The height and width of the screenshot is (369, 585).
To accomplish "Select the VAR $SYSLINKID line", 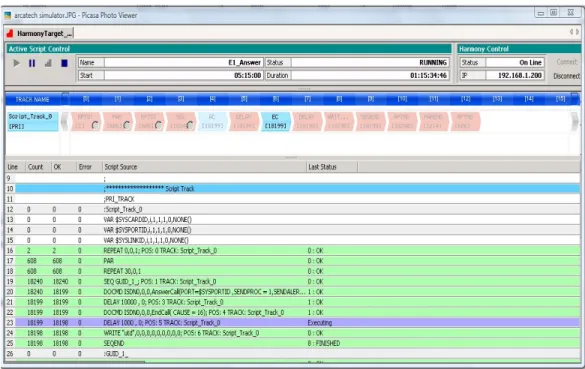I will click(x=293, y=240).
